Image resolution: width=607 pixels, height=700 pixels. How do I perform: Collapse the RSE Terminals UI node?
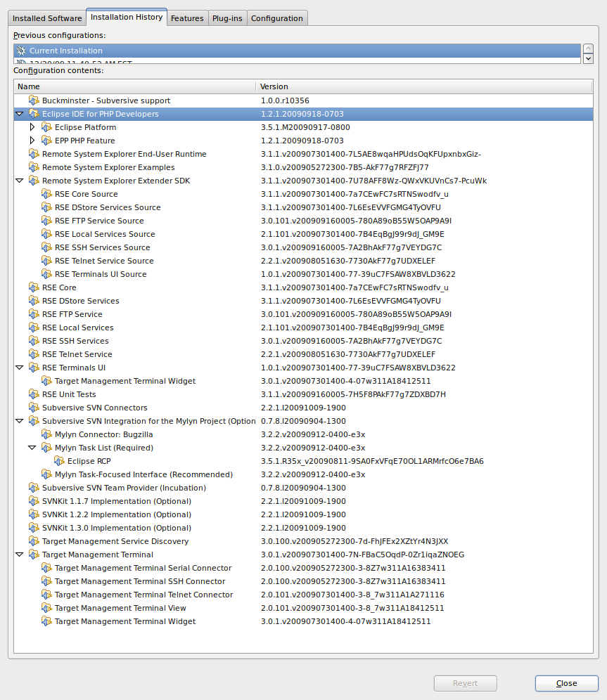point(19,368)
